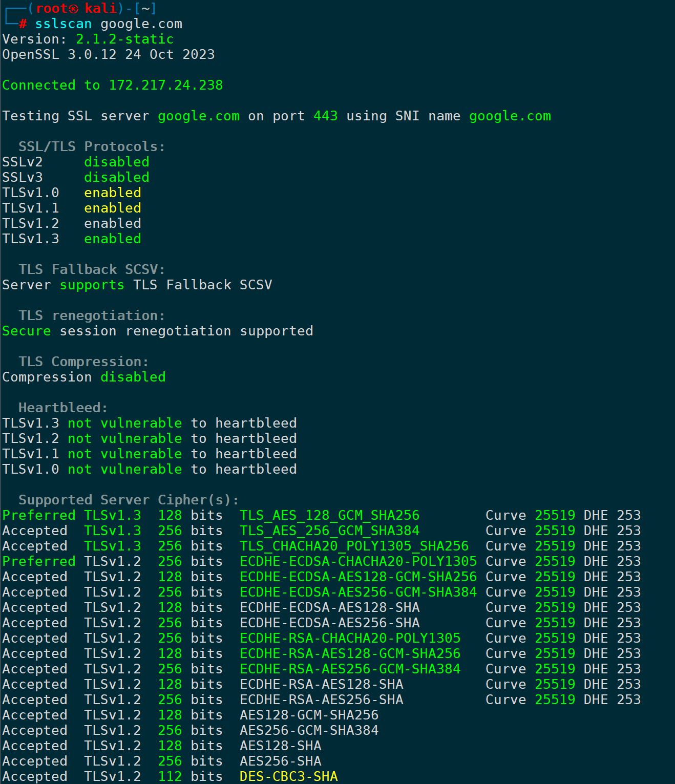
Task: Click 'not vulnerable' on the TLSv1.3 heartbleed line
Action: [x=125, y=423]
